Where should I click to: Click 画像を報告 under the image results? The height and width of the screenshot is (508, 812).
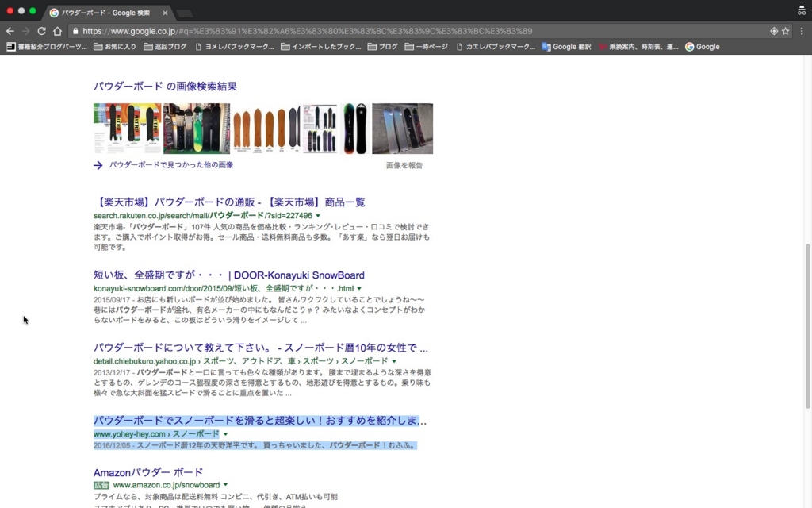tap(404, 165)
